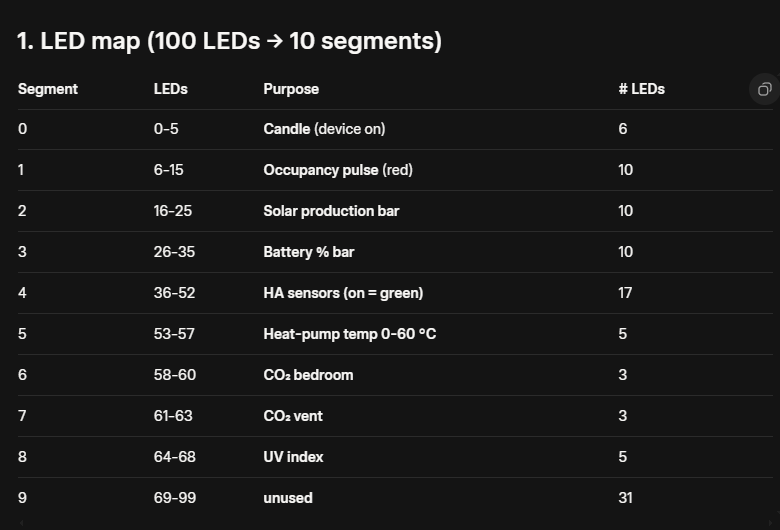The width and height of the screenshot is (780, 530).
Task: Click the 'Solar production bar' cell
Action: point(331,211)
